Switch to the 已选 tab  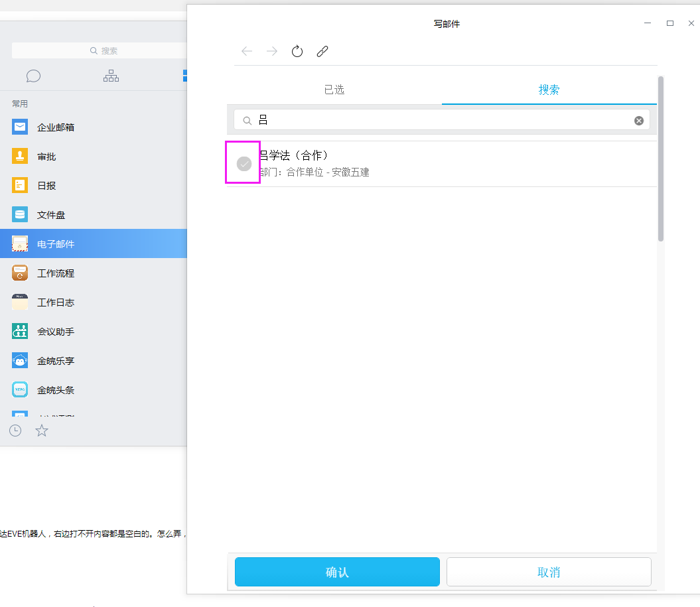click(334, 90)
